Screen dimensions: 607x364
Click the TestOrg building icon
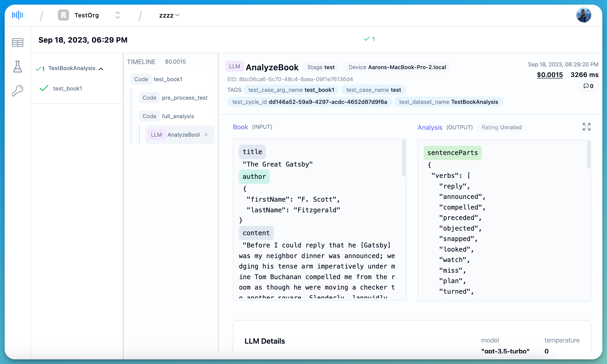point(63,15)
